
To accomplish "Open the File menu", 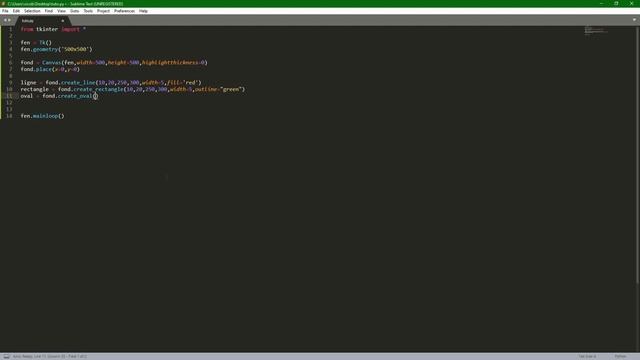I will point(5,11).
